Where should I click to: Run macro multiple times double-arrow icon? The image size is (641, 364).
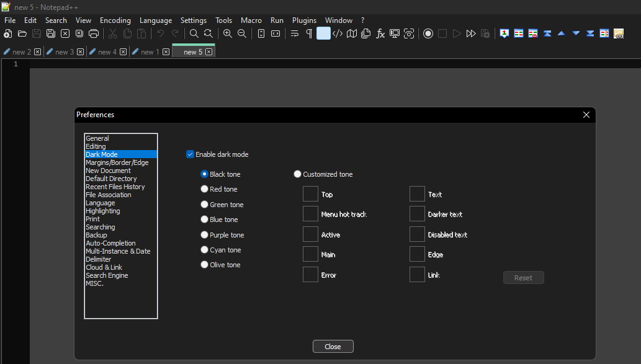(x=471, y=33)
